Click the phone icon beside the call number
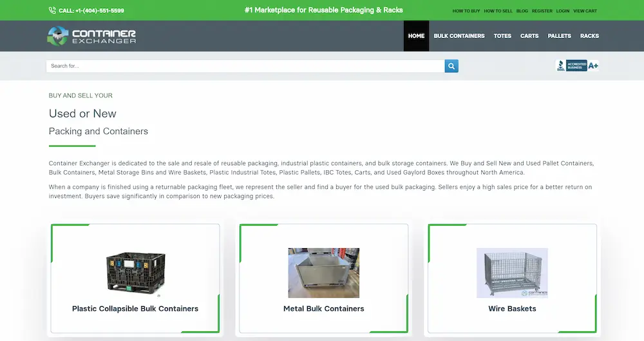The width and height of the screenshot is (644, 341). (x=52, y=10)
